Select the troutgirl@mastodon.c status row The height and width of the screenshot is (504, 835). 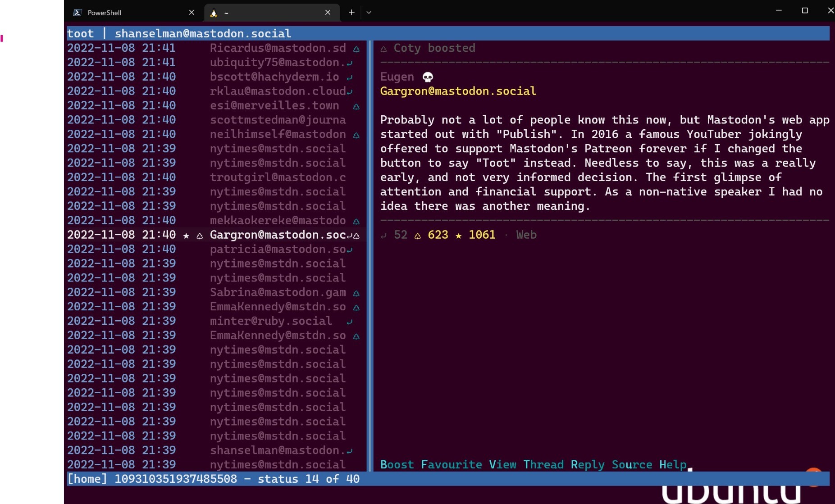(x=214, y=177)
